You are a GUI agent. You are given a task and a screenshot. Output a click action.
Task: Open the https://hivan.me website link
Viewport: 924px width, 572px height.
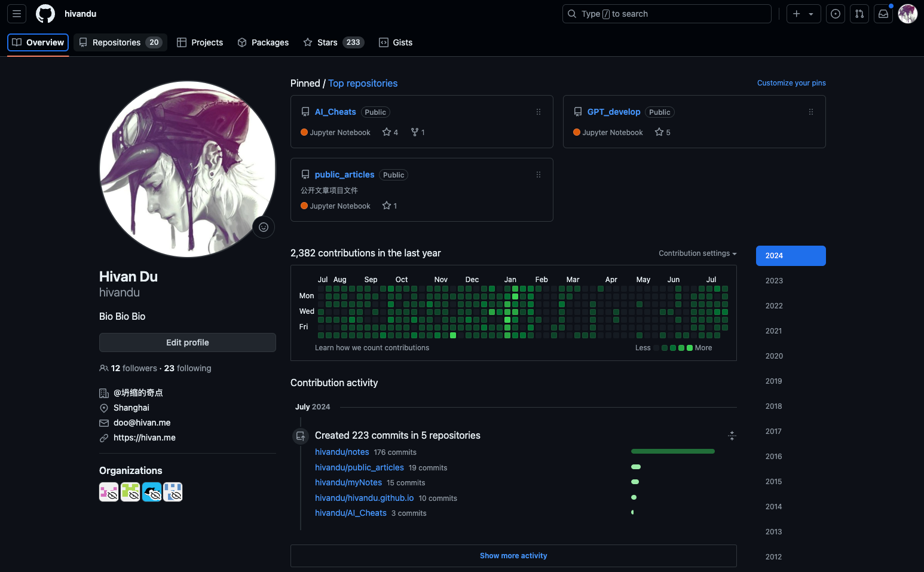pos(145,438)
